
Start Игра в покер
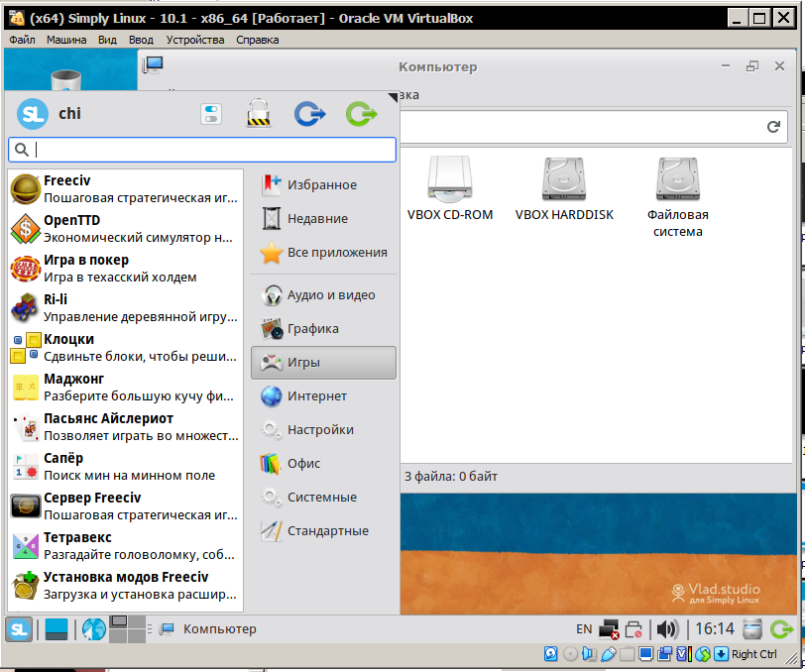125,268
